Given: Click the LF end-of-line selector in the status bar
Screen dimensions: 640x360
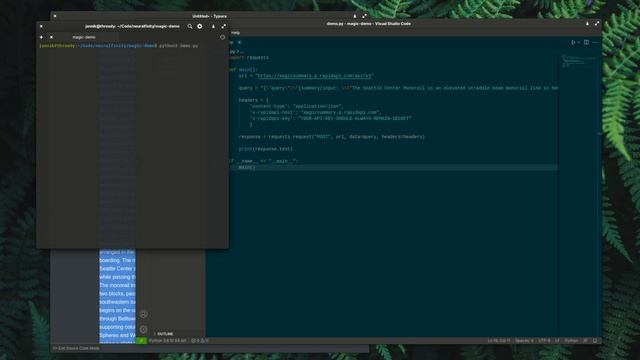Looking at the screenshot, I should (x=557, y=340).
